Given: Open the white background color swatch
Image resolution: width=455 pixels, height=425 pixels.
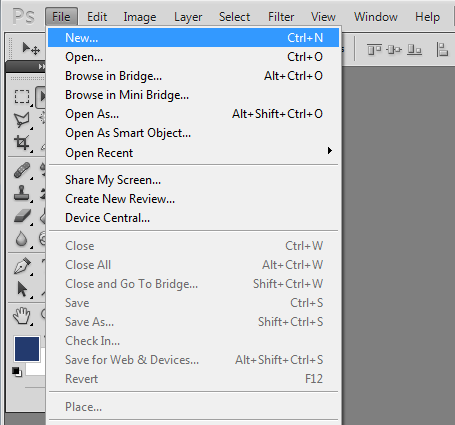Looking at the screenshot, I should click(36, 369).
